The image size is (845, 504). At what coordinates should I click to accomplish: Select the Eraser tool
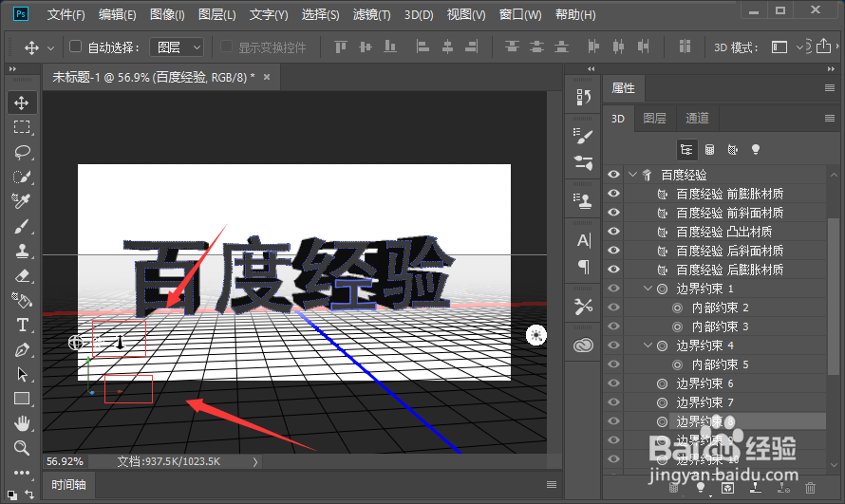click(22, 275)
